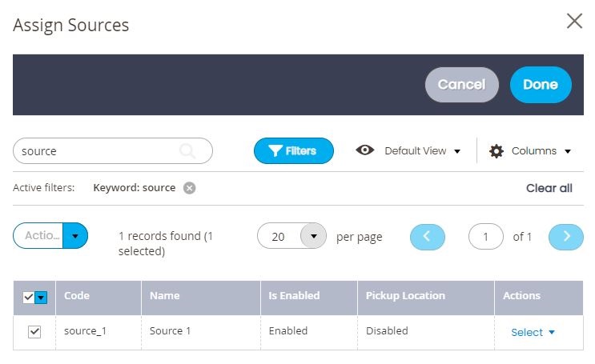The height and width of the screenshot is (364, 595).
Task: Close the Assign Sources dialog
Action: click(x=574, y=21)
